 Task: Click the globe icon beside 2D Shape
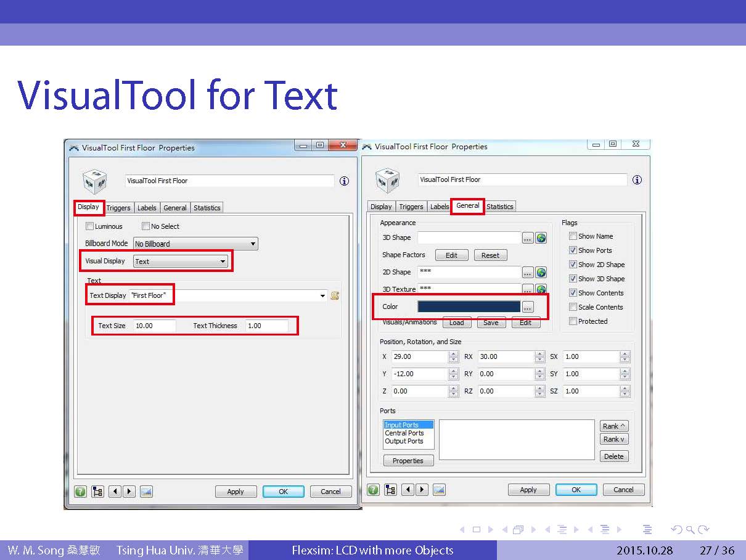541,272
